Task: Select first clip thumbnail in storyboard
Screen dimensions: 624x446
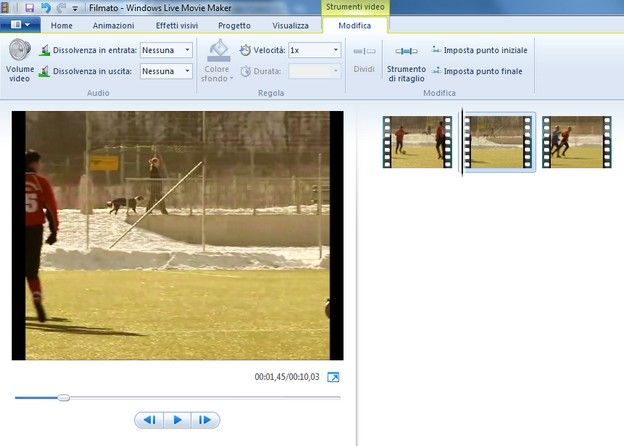Action: (417, 142)
